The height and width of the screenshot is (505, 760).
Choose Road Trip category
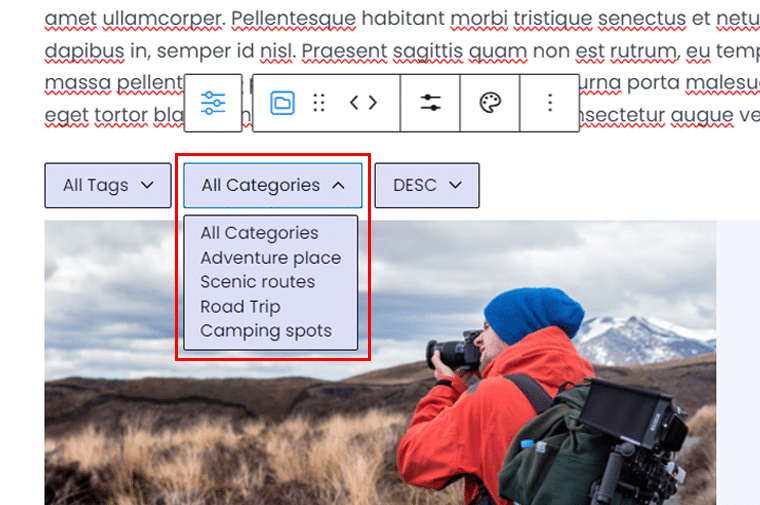(240, 307)
